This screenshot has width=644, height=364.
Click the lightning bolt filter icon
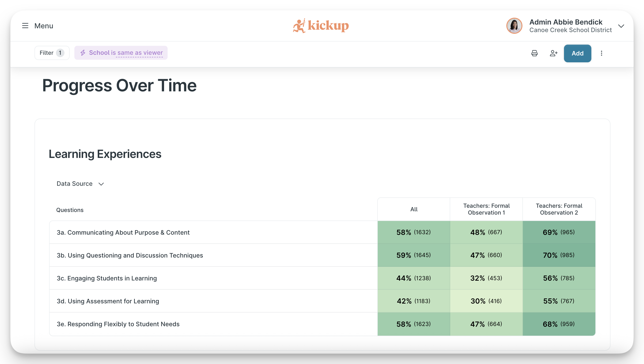(x=83, y=53)
